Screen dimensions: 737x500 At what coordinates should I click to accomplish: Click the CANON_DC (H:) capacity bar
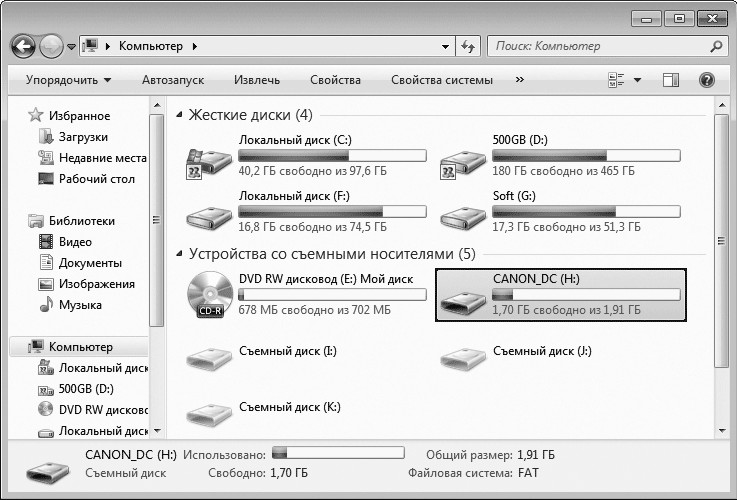pos(586,295)
